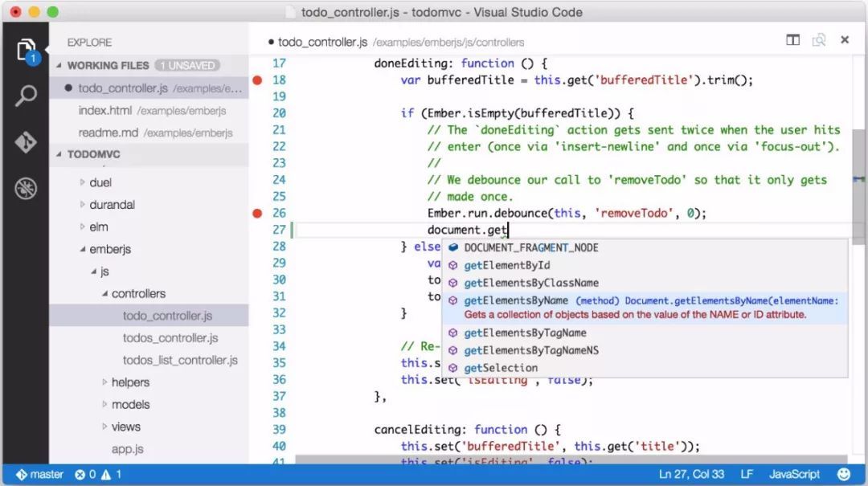Toggle the breakpoint on line 26
The width and height of the screenshot is (868, 486).
coord(257,213)
